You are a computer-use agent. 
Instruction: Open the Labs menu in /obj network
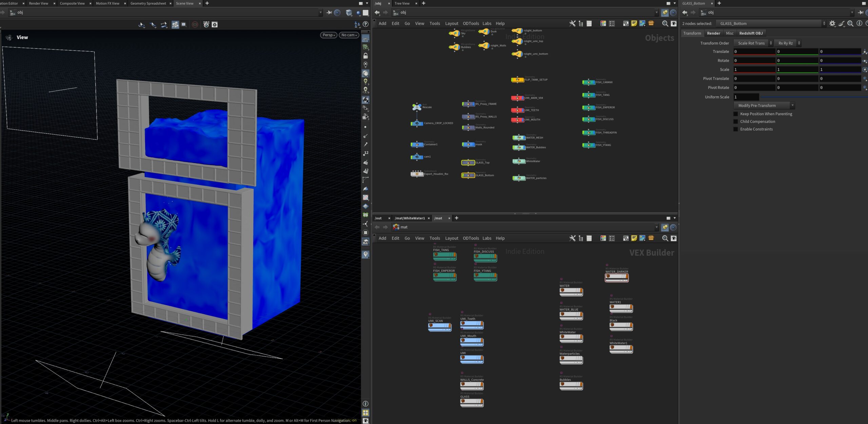487,23
